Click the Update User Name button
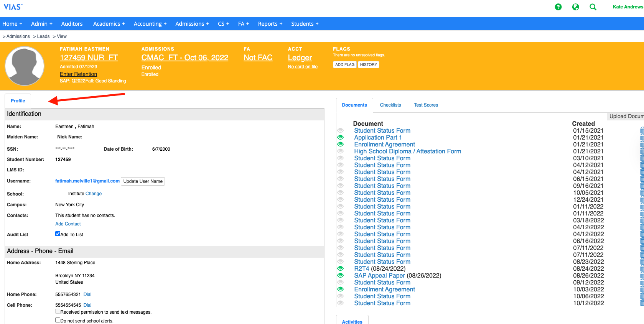This screenshot has height=324, width=644. 143,181
